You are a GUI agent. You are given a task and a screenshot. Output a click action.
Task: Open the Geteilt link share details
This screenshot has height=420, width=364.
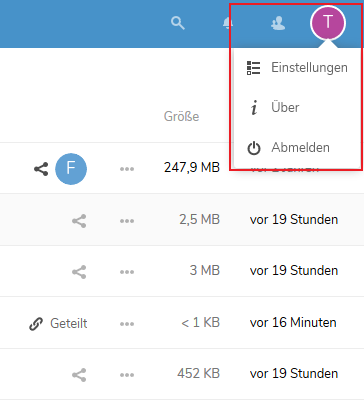pos(58,324)
